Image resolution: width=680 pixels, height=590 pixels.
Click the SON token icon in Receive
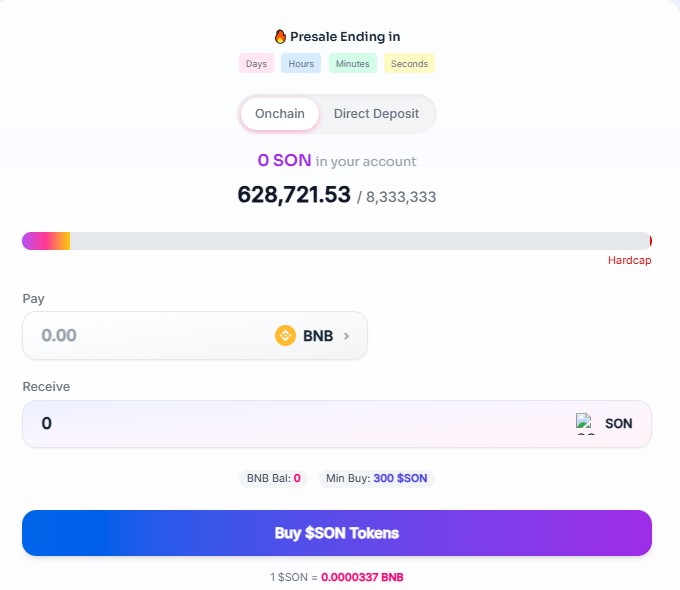(586, 423)
